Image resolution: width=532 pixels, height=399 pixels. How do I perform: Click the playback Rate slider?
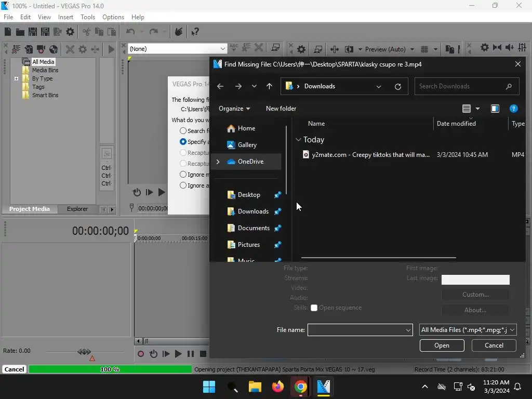[84, 352]
